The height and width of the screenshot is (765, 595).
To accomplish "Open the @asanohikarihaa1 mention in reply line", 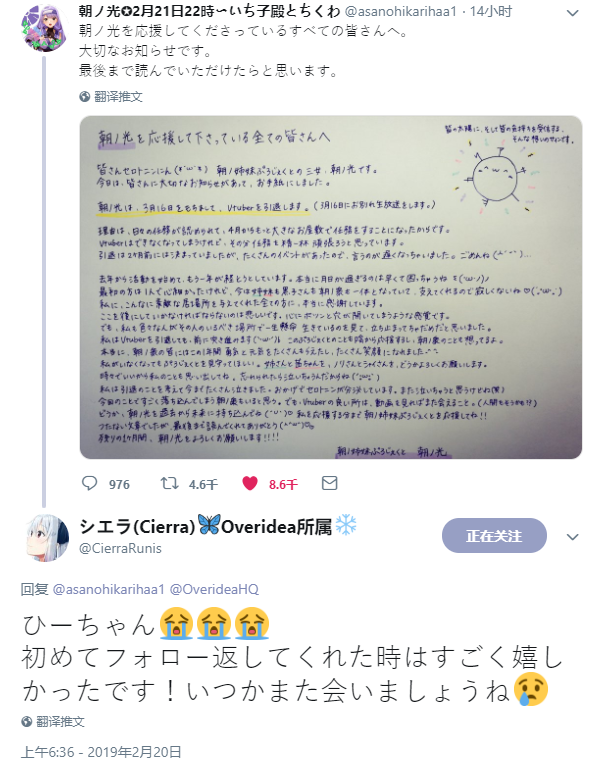I will coord(108,589).
